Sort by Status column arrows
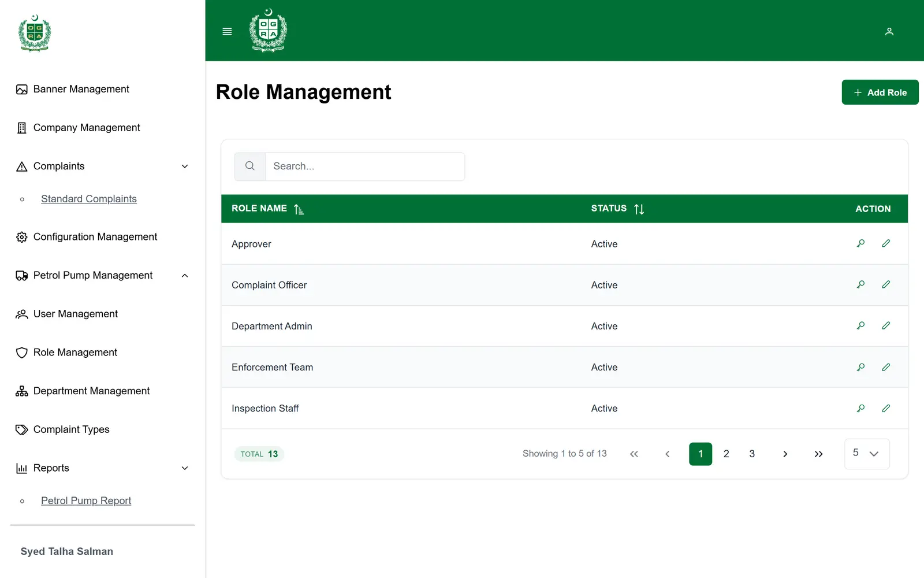This screenshot has height=578, width=924. point(639,209)
